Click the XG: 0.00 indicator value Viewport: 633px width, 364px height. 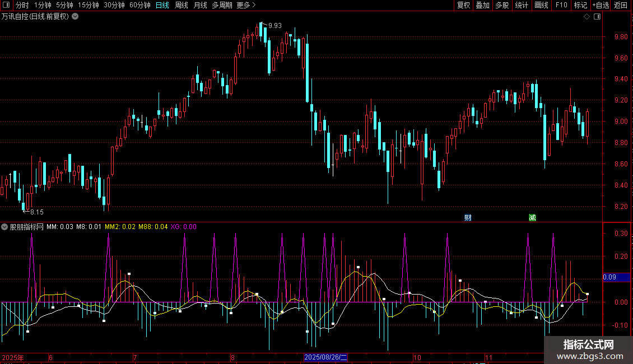tap(184, 227)
